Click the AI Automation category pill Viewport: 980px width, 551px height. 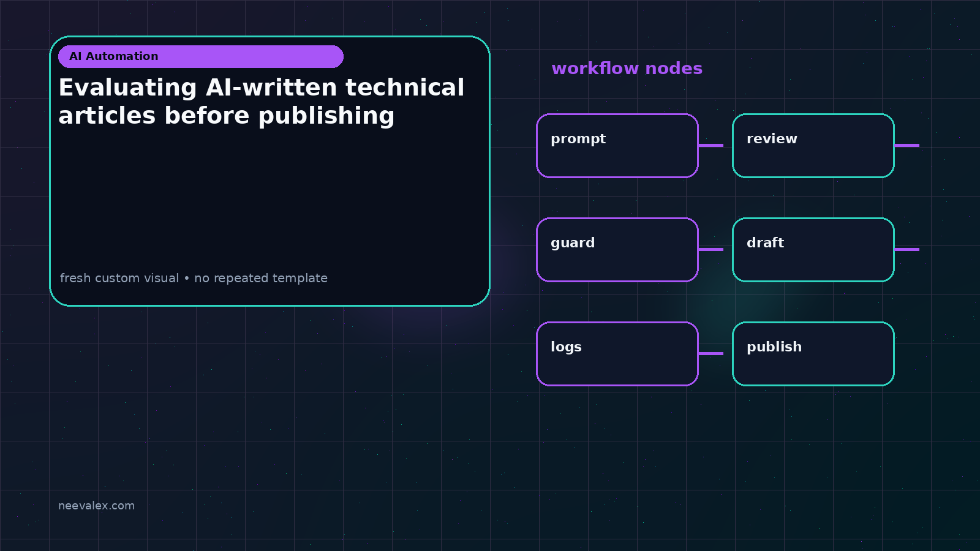[201, 56]
